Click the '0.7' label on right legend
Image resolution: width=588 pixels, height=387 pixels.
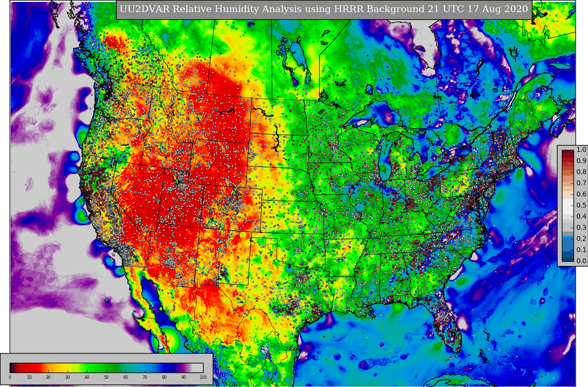581,183
